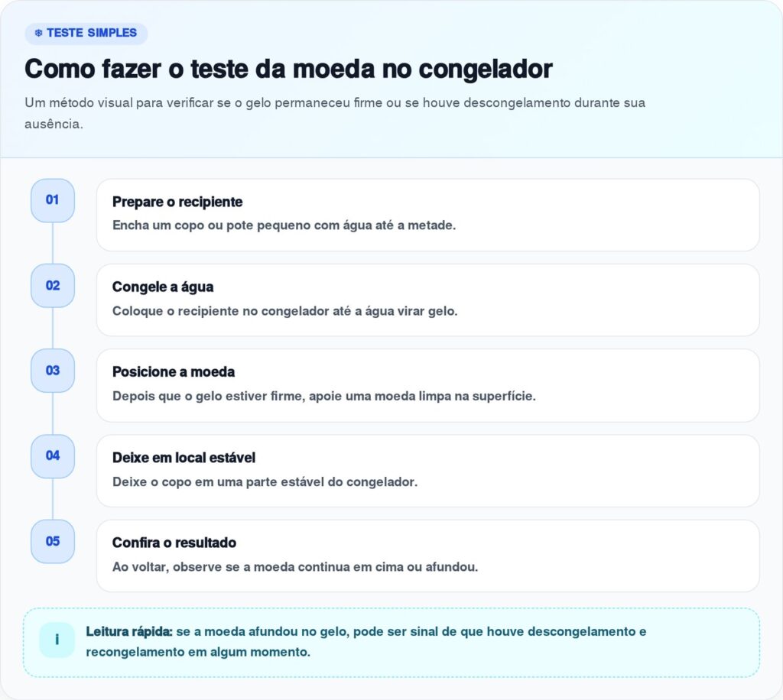Click the step 03 number badge
Image resolution: width=783 pixels, height=700 pixels.
tap(52, 371)
